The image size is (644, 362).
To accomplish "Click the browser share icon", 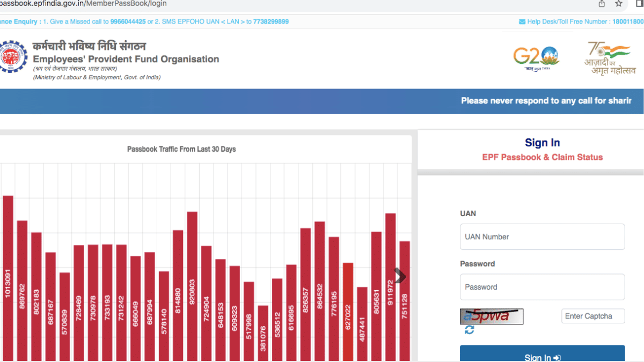I will (x=602, y=4).
